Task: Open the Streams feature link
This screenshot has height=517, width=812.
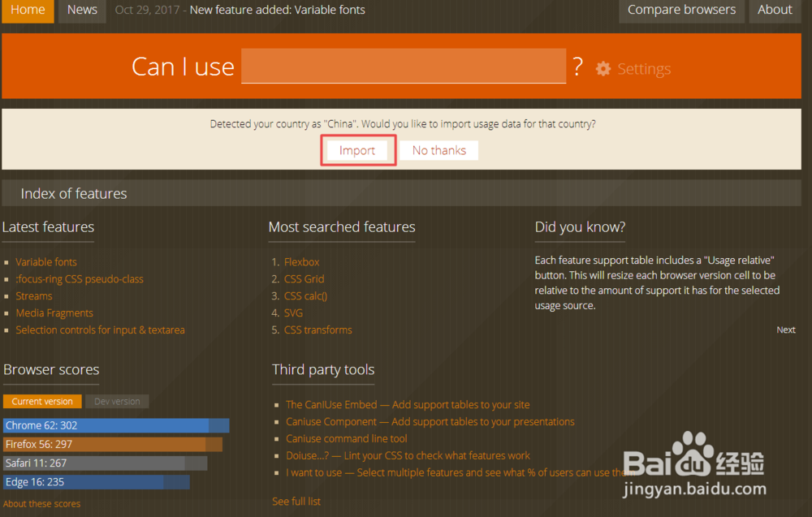Action: pos(33,296)
